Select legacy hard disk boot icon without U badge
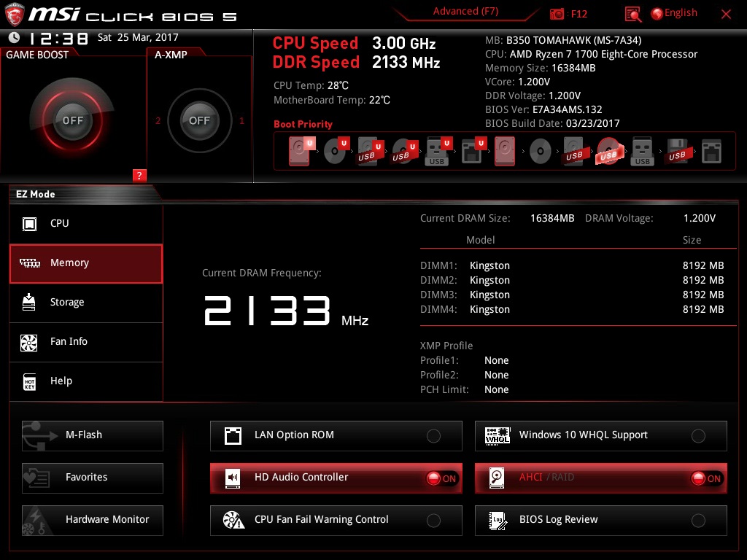This screenshot has width=747, height=560. pos(505,151)
